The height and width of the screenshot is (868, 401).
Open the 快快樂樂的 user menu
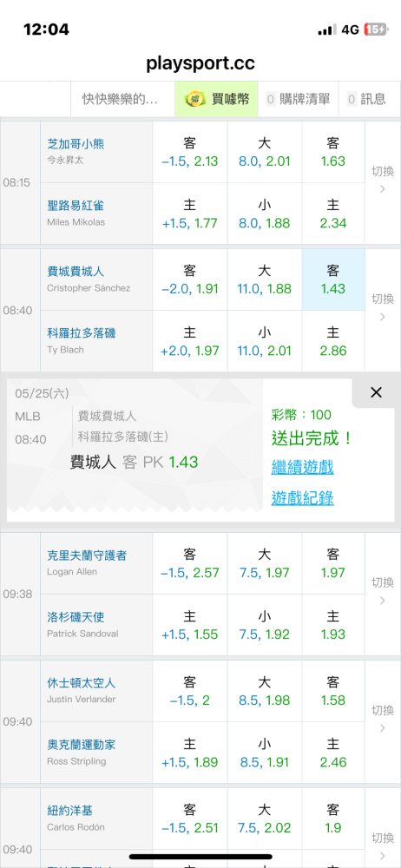click(x=122, y=99)
